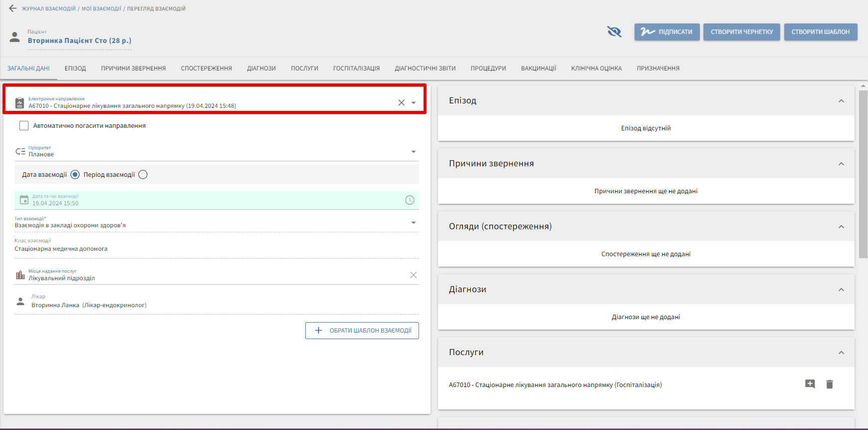Collapse the Епізод panel
The width and height of the screenshot is (868, 430).
point(841,101)
